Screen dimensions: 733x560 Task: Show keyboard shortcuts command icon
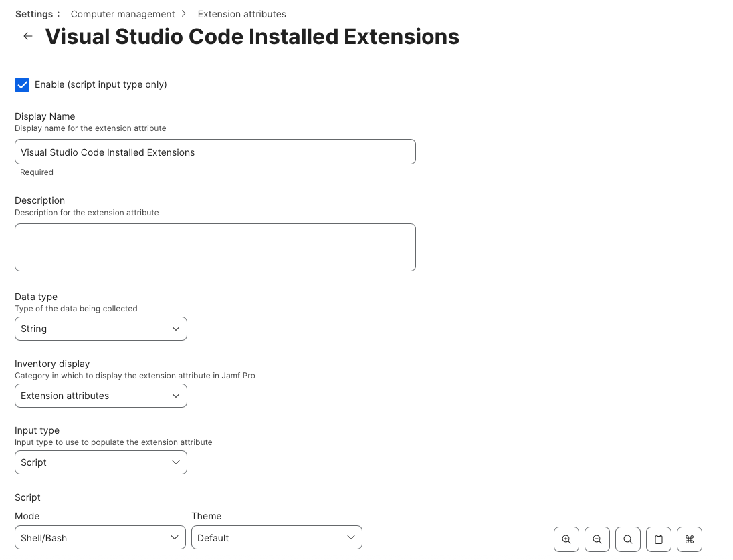(690, 539)
